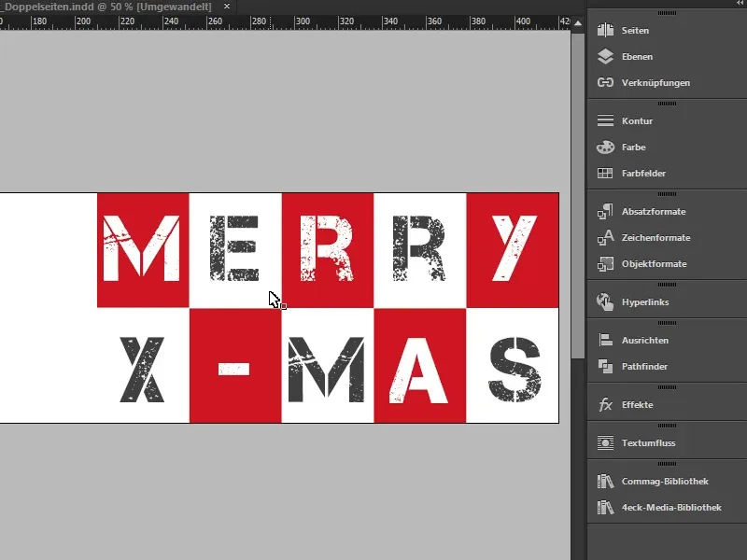Close the Doppelseiten.indd document tab
The width and height of the screenshot is (747, 560).
pyautogui.click(x=227, y=7)
